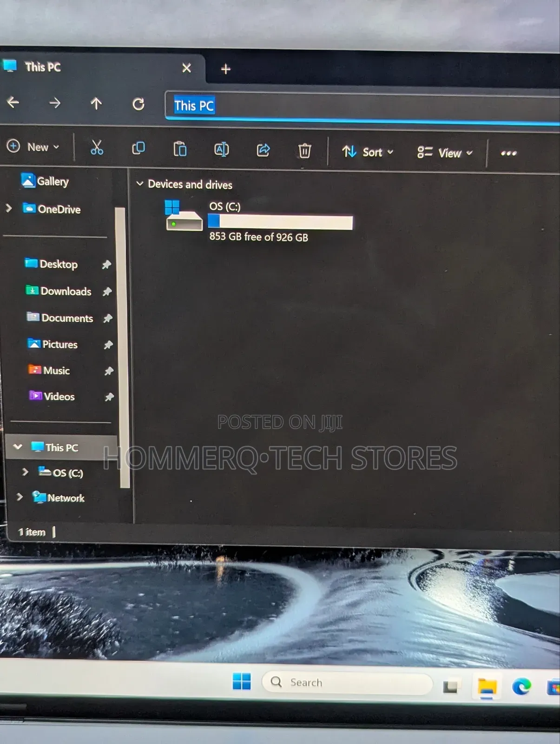
Task: Open the Sort dropdown menu
Action: pyautogui.click(x=368, y=152)
